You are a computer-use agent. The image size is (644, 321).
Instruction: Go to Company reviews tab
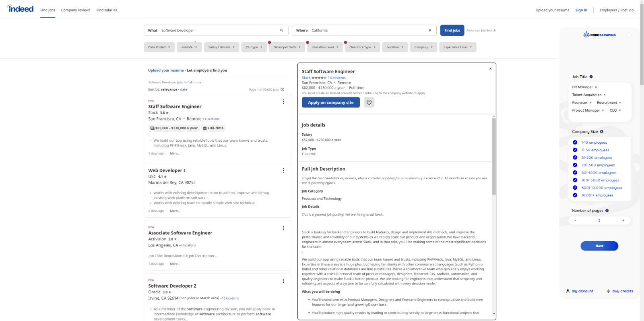pyautogui.click(x=76, y=10)
